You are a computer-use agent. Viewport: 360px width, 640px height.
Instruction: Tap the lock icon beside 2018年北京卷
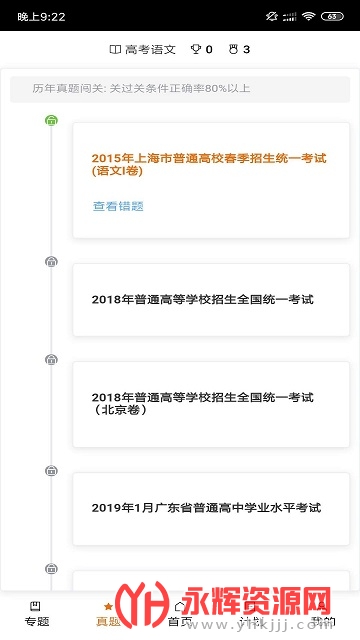(x=51, y=360)
